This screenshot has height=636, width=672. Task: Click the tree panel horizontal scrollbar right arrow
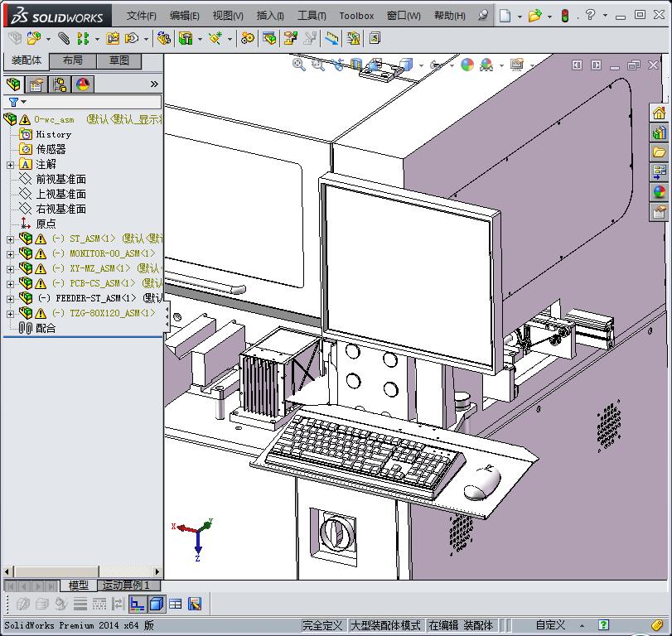[157, 571]
